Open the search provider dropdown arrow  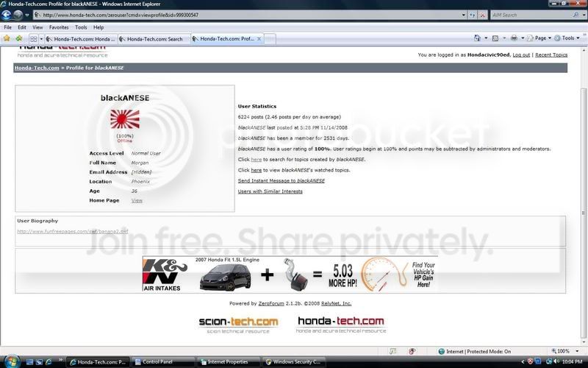click(584, 15)
